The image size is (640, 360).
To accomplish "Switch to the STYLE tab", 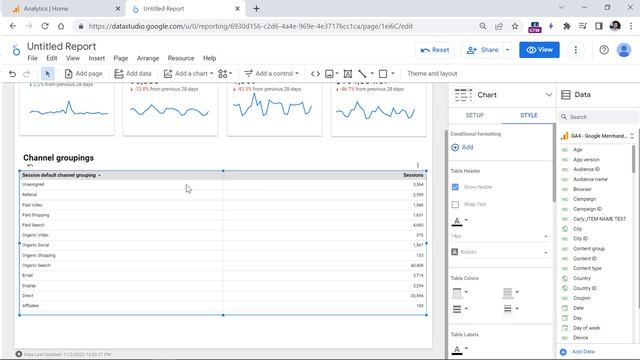I will click(x=529, y=116).
